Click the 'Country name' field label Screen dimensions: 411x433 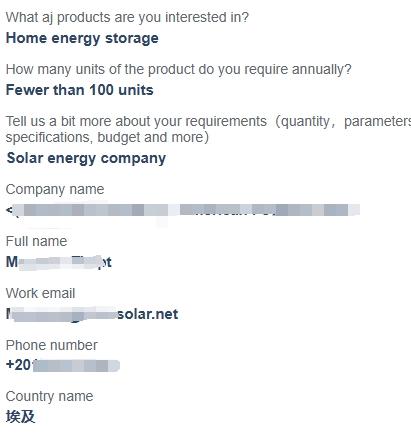click(49, 396)
